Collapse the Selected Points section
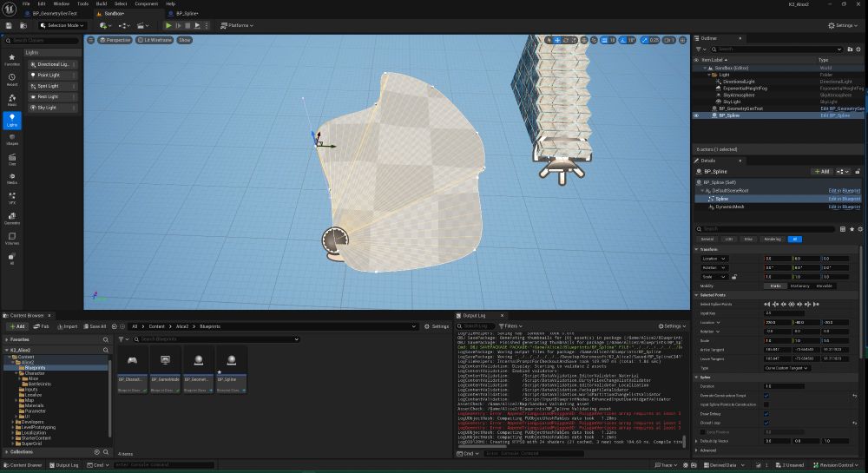This screenshot has height=473, width=868. pyautogui.click(x=696, y=295)
